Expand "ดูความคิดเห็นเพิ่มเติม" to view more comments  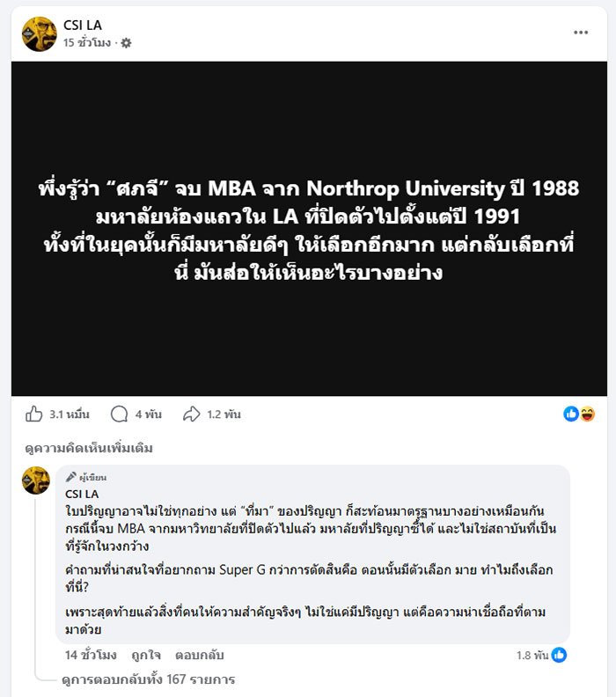pyautogui.click(x=89, y=448)
